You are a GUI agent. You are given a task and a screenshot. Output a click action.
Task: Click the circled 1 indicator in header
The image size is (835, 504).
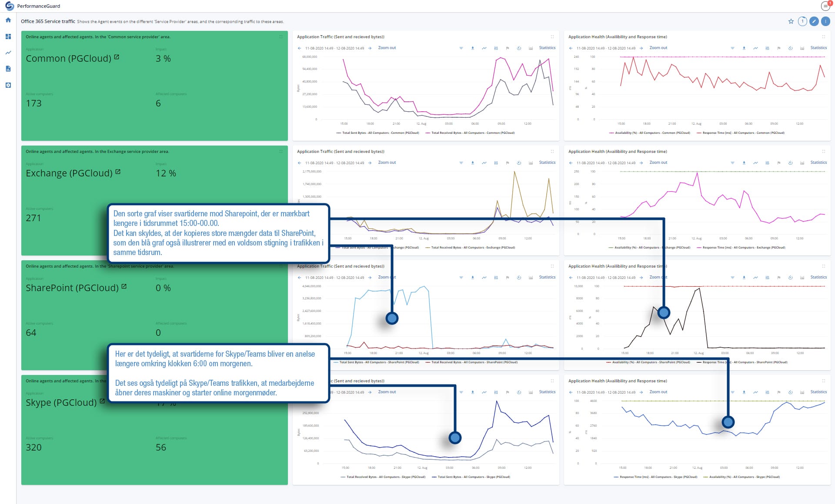[802, 21]
